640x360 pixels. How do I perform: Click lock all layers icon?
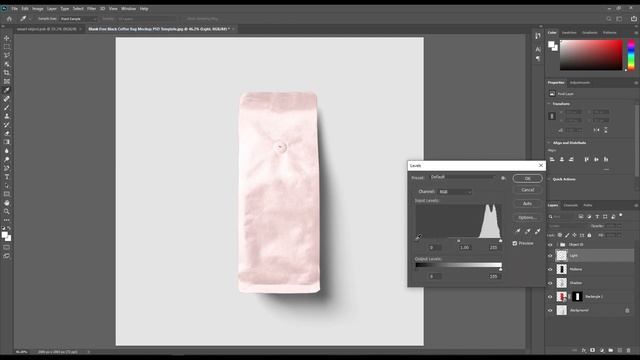(x=589, y=235)
